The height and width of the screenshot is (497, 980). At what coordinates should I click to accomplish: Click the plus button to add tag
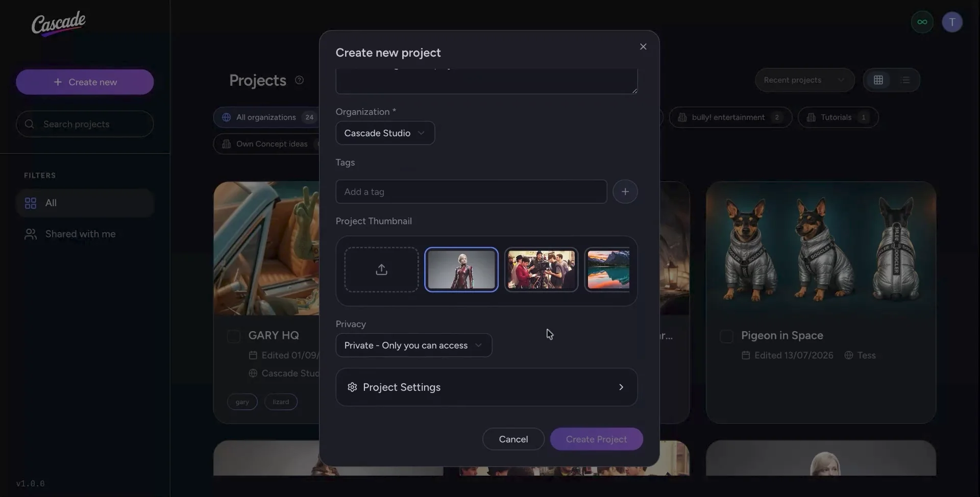point(625,192)
